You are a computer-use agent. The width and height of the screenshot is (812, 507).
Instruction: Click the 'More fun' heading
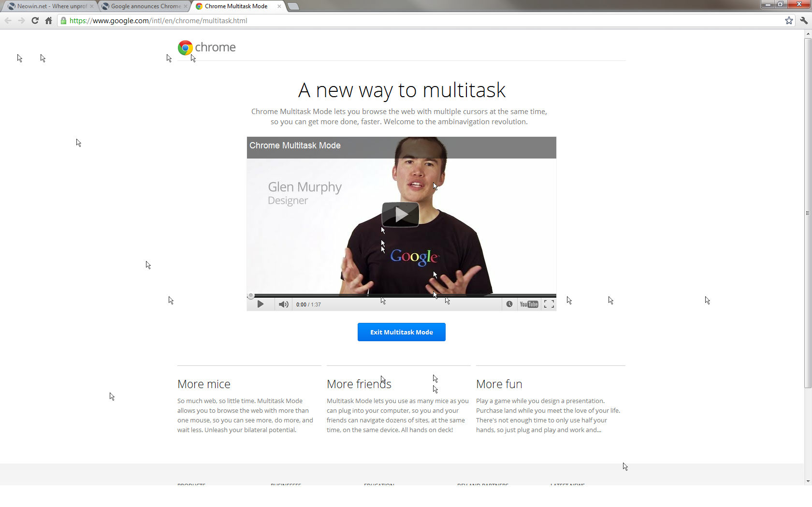[499, 384]
